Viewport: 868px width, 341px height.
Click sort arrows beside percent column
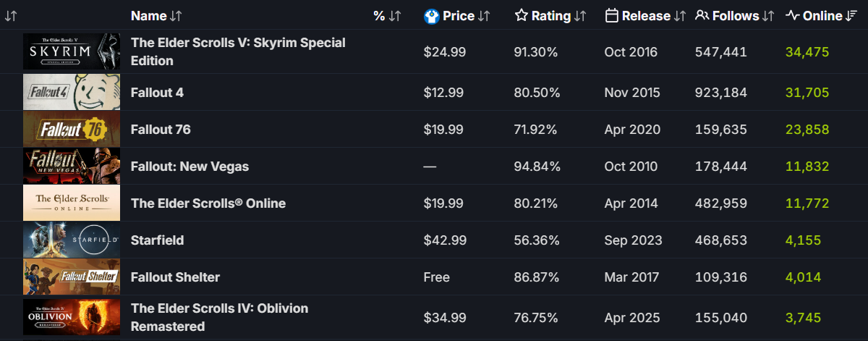(x=395, y=16)
